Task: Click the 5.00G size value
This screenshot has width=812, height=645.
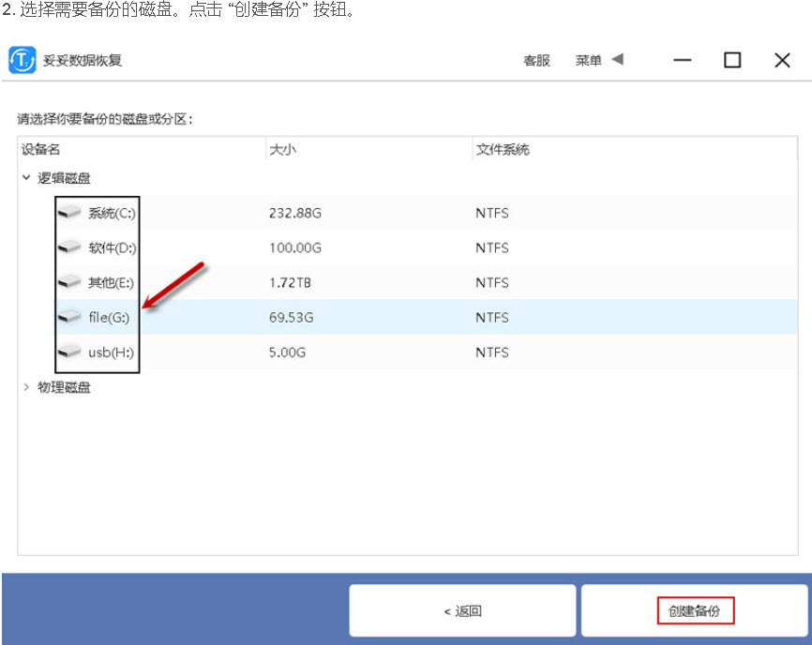Action: [x=287, y=352]
